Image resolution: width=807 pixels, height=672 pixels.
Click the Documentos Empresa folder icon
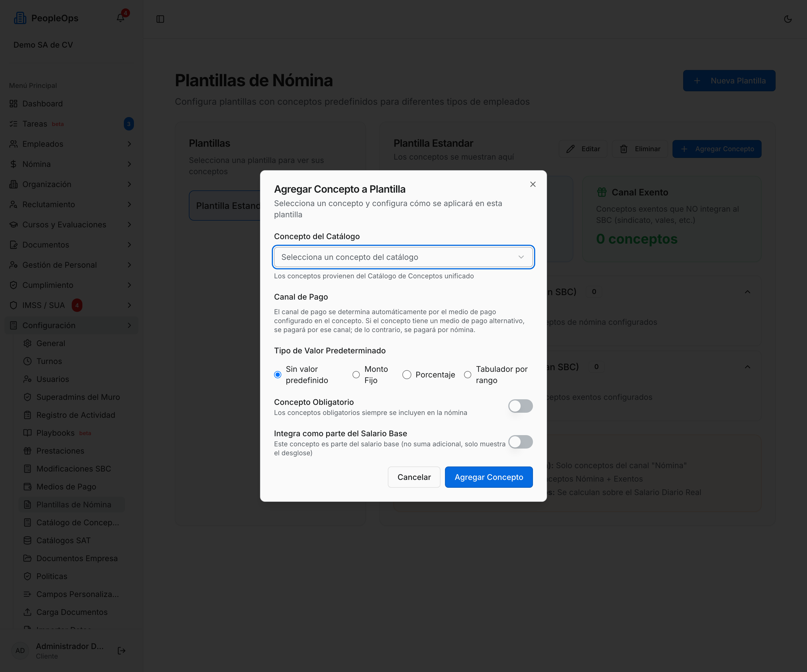(x=27, y=558)
